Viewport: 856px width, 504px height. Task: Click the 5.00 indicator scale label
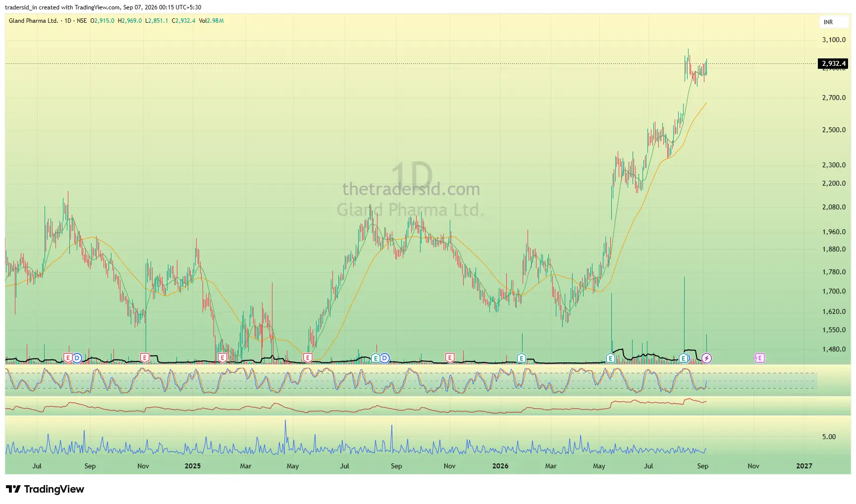coord(829,437)
